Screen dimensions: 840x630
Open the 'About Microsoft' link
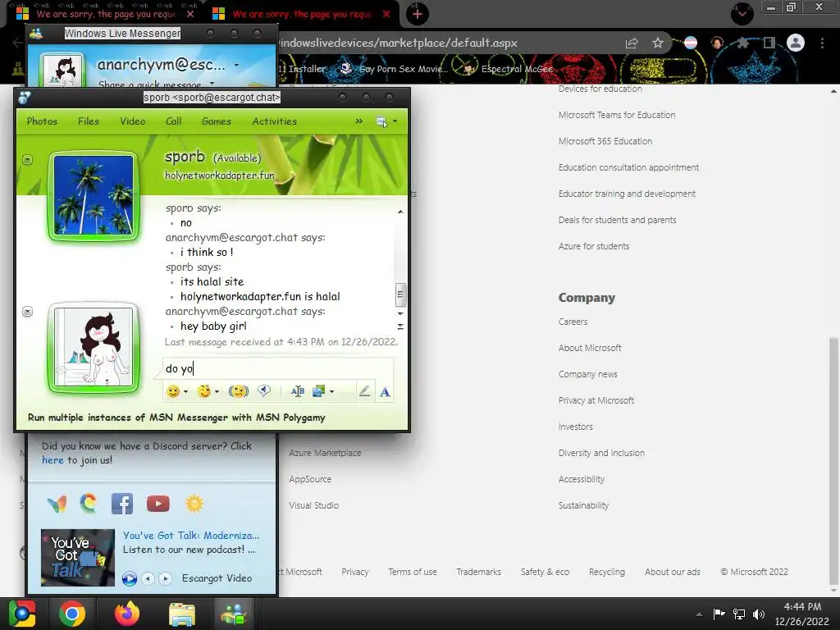590,348
